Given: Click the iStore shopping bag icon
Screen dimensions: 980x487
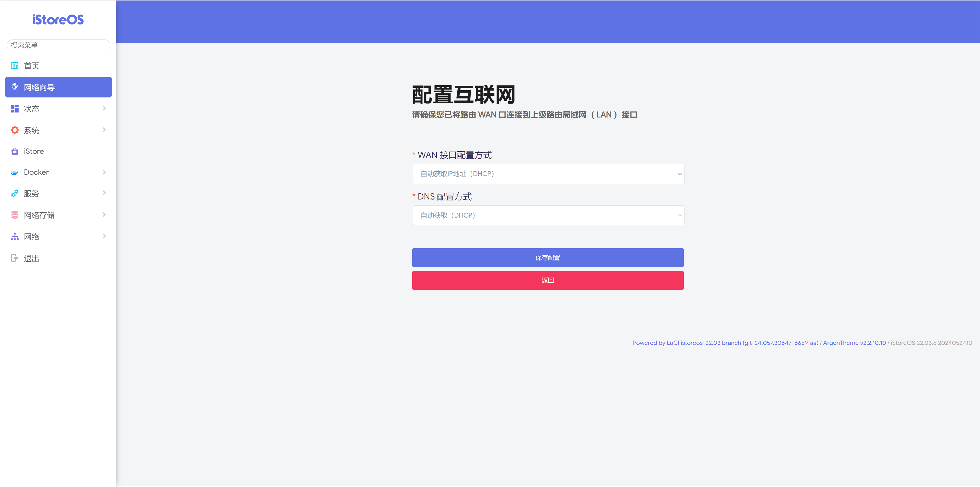Looking at the screenshot, I should [x=15, y=152].
